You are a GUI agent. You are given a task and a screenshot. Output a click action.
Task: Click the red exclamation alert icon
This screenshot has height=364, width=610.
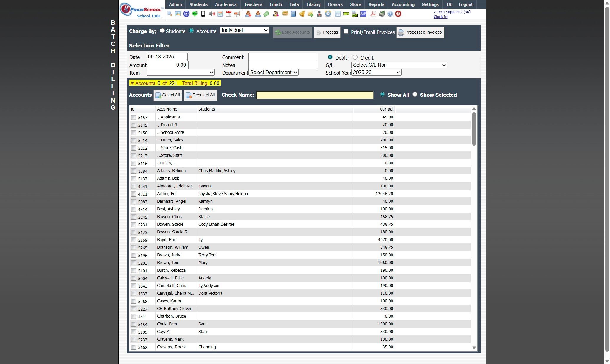pos(398,14)
